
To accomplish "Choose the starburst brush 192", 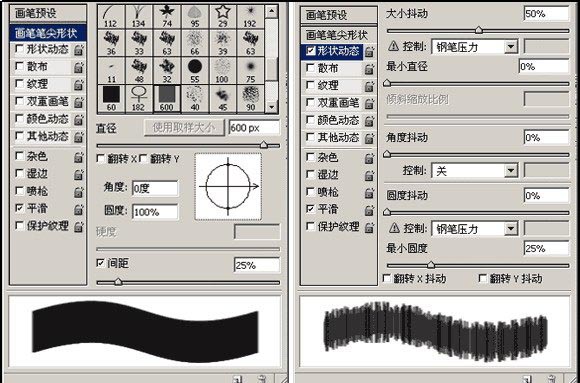I will point(250,16).
